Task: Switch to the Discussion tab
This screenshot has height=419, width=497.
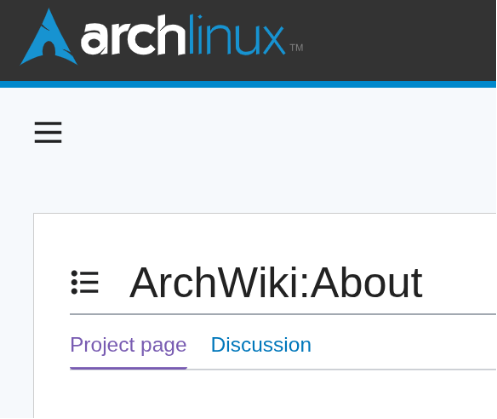Action: [x=261, y=345]
